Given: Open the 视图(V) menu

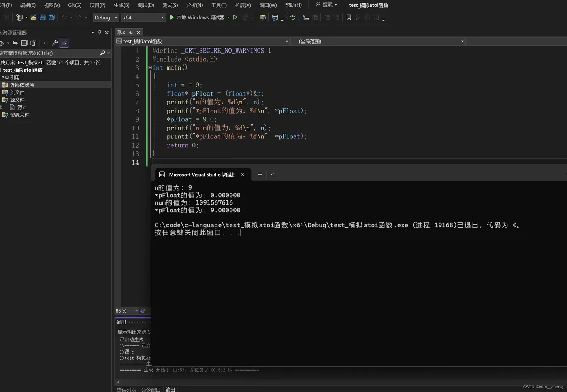Looking at the screenshot, I should point(52,5).
